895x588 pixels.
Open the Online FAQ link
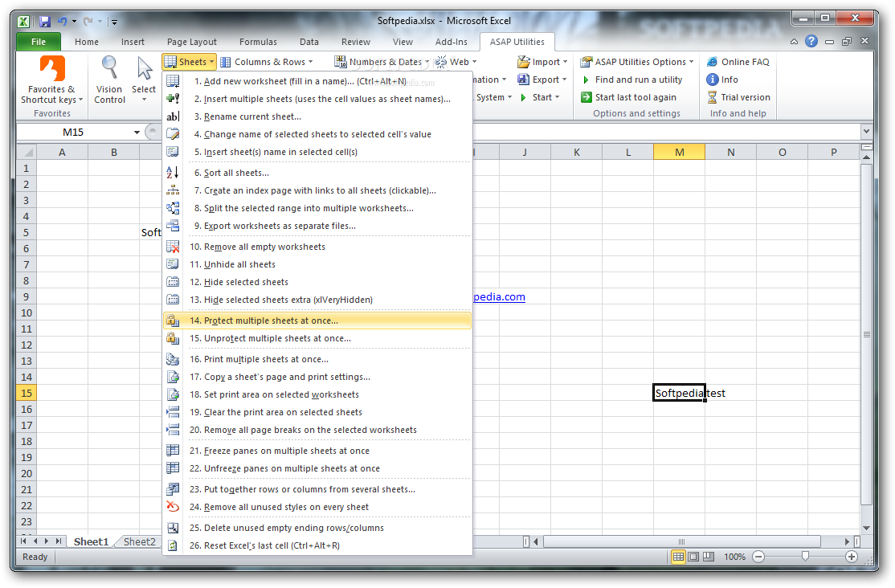point(738,62)
